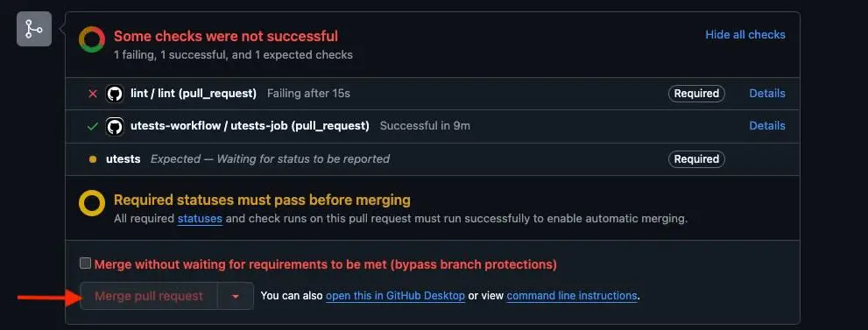
Task: Click the GitHub logo beside lint / lint
Action: pyautogui.click(x=115, y=94)
